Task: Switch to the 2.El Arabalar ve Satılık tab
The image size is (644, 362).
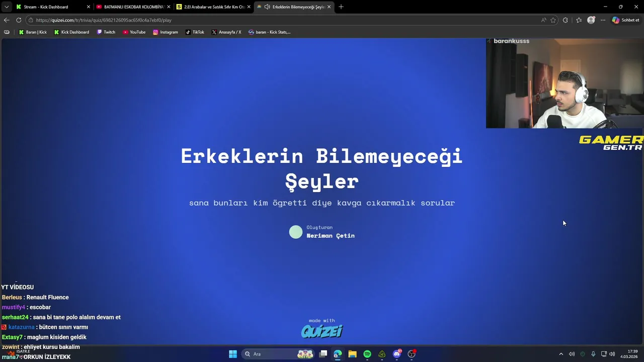Action: click(x=213, y=7)
